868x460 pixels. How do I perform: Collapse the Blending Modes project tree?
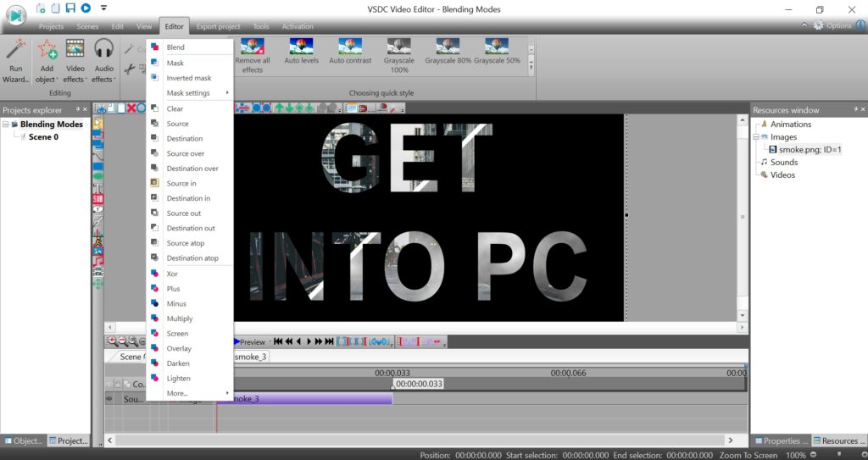click(6, 125)
